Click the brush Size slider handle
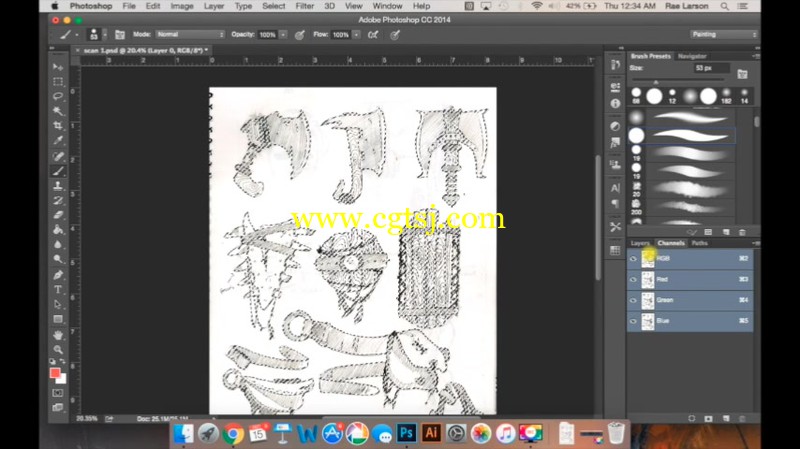 click(656, 82)
